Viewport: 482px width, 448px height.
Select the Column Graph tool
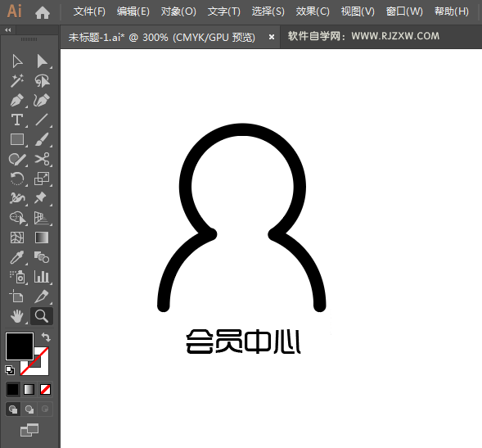pyautogui.click(x=42, y=277)
